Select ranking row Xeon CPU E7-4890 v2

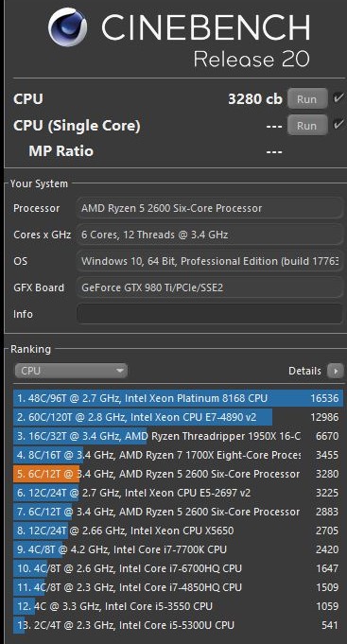tap(178, 417)
